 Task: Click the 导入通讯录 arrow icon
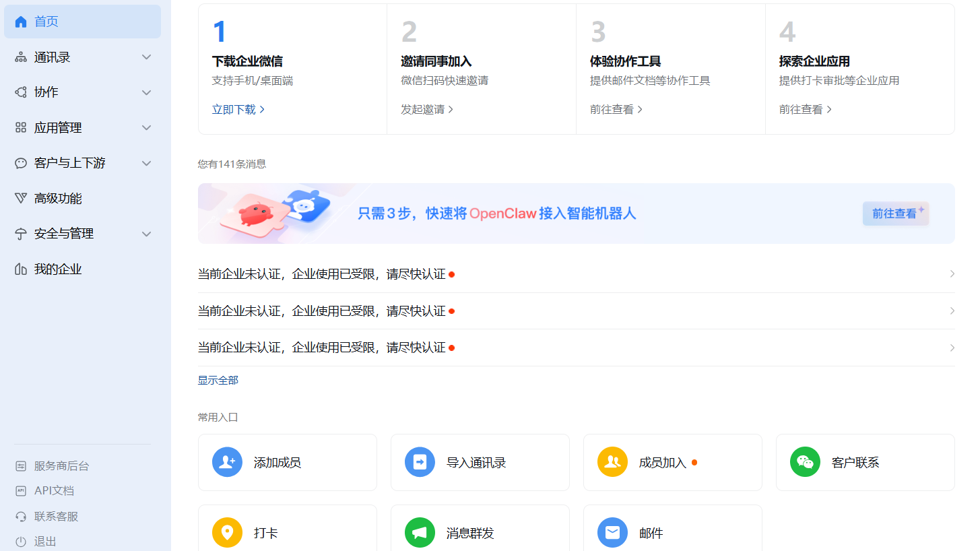pyautogui.click(x=420, y=462)
